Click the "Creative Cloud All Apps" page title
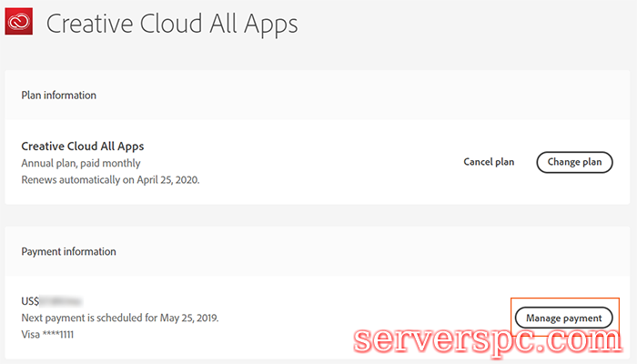This screenshot has height=364, width=637. point(172,23)
